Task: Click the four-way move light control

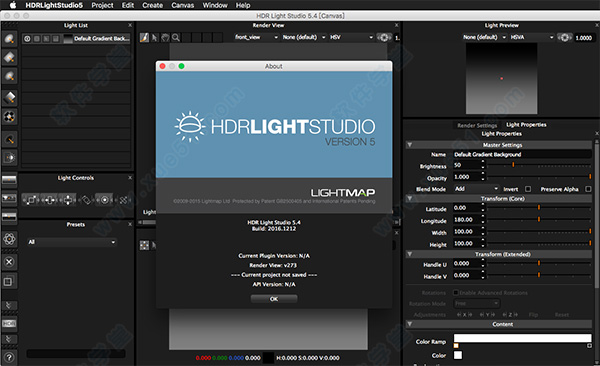Action: [68, 200]
